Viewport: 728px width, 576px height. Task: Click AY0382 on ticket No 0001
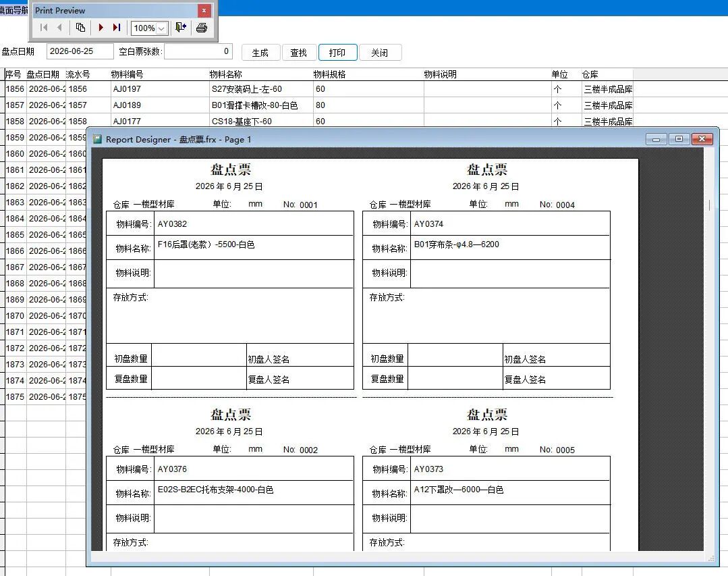pos(172,224)
